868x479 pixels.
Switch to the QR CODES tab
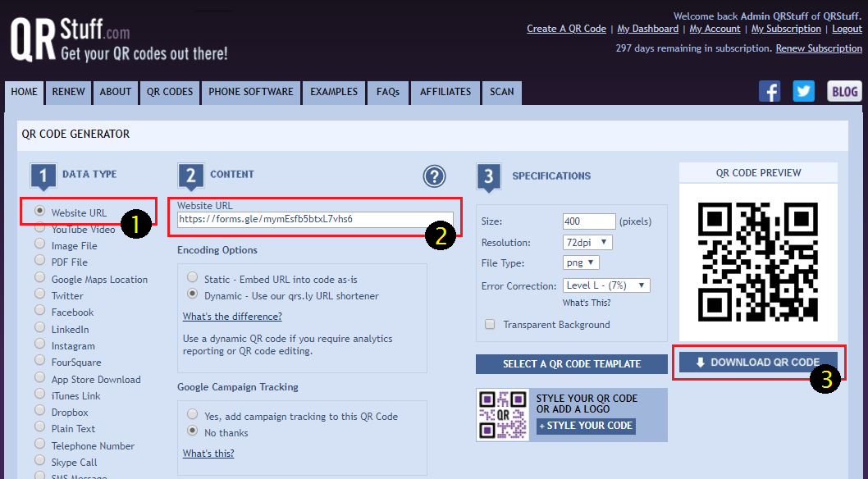click(x=170, y=93)
